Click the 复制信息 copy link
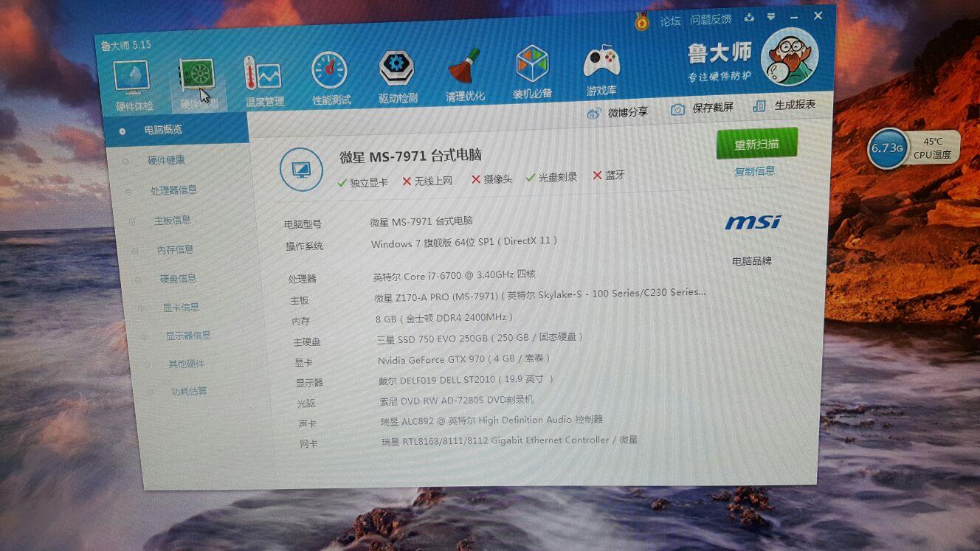The width and height of the screenshot is (980, 551). pos(754,170)
